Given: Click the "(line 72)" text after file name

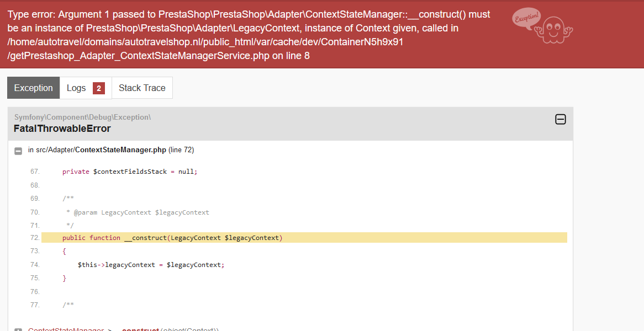Looking at the screenshot, I should [x=181, y=150].
